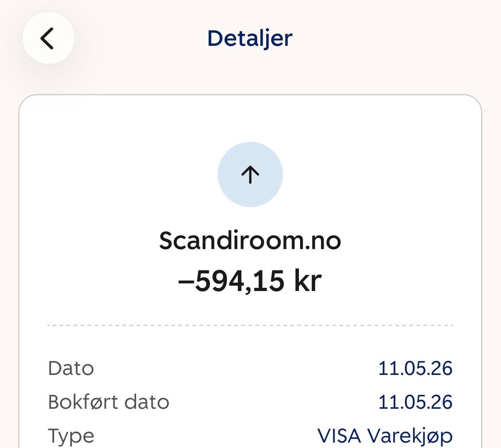Tap the round white back button background

click(x=49, y=38)
